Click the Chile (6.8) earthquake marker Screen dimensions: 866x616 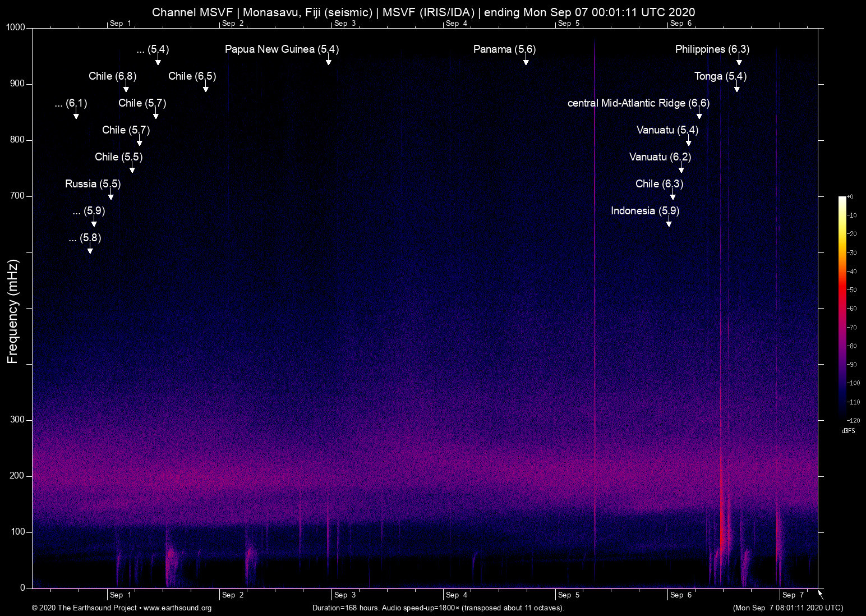112,76
